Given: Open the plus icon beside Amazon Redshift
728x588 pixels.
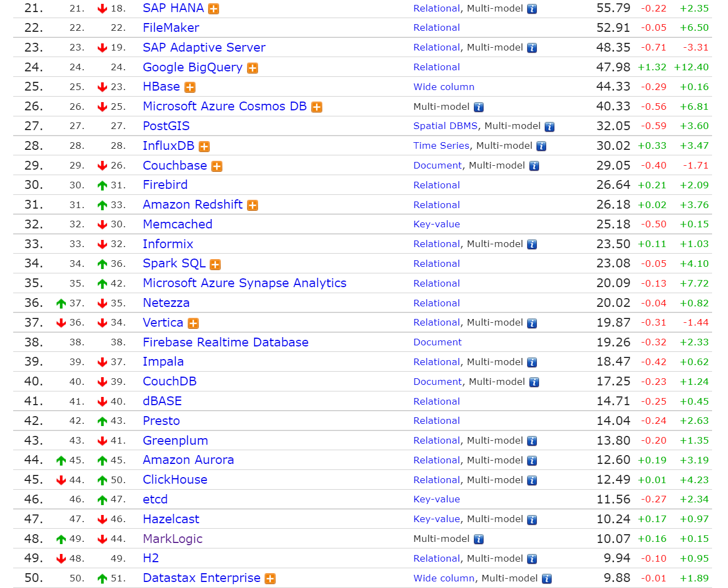Looking at the screenshot, I should 253,205.
